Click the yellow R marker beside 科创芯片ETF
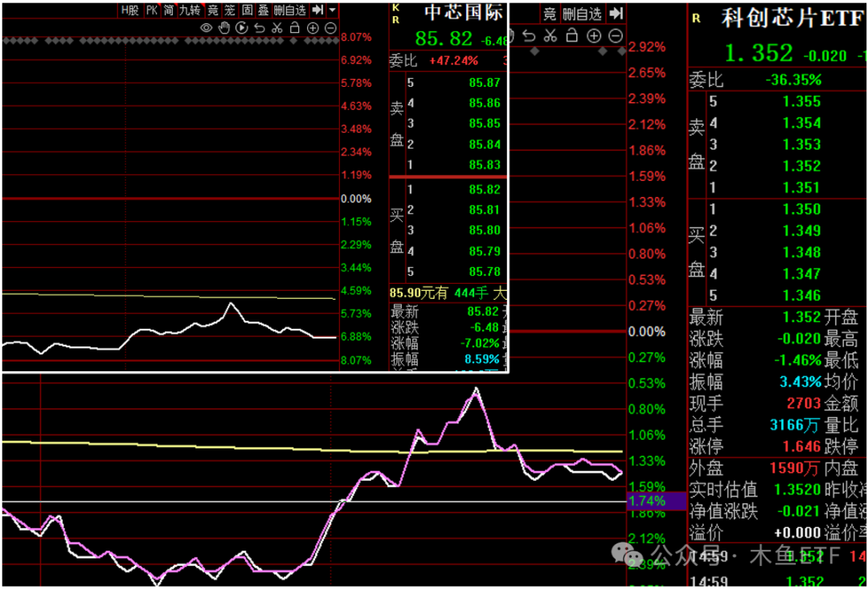Viewport: 868px width, 590px height. coord(696,18)
